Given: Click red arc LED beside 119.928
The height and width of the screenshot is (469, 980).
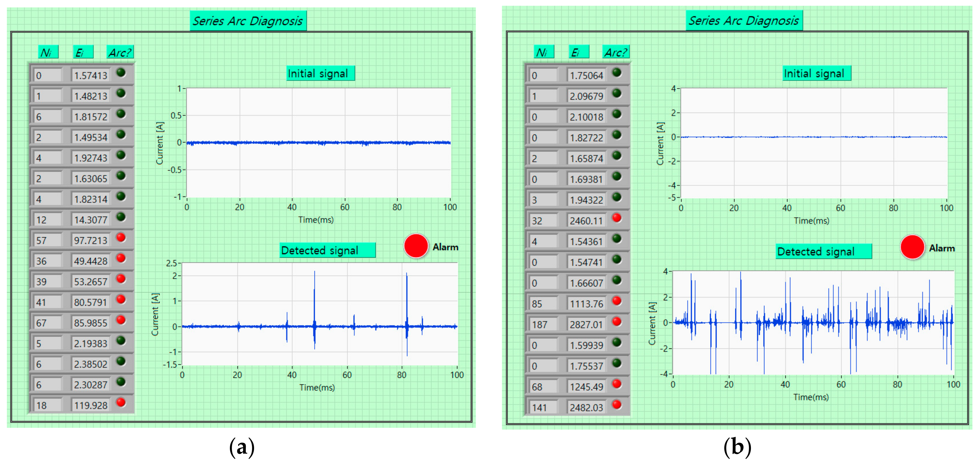Looking at the screenshot, I should [x=121, y=403].
